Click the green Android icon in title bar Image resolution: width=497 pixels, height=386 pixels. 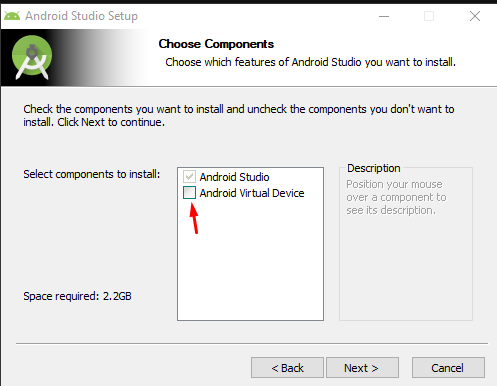(12, 16)
